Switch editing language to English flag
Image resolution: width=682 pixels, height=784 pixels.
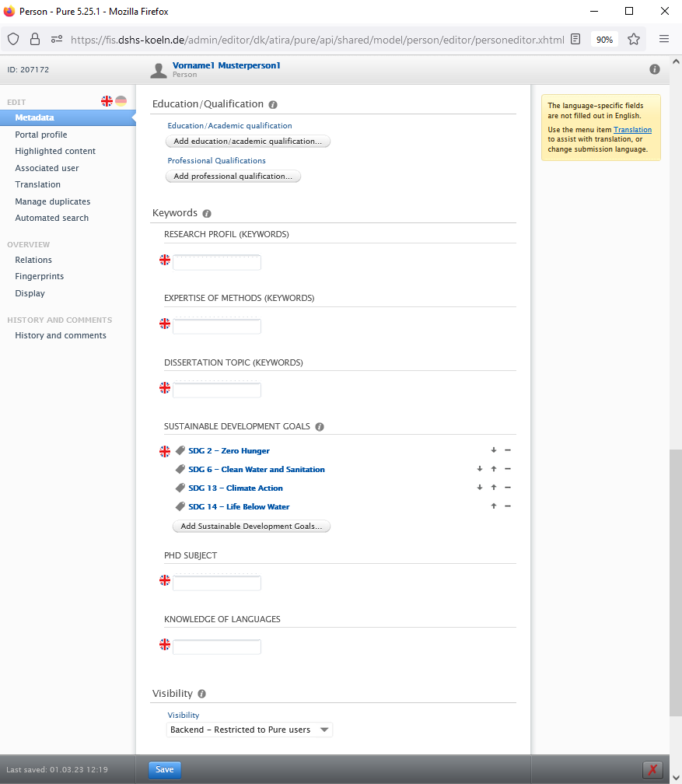[107, 101]
